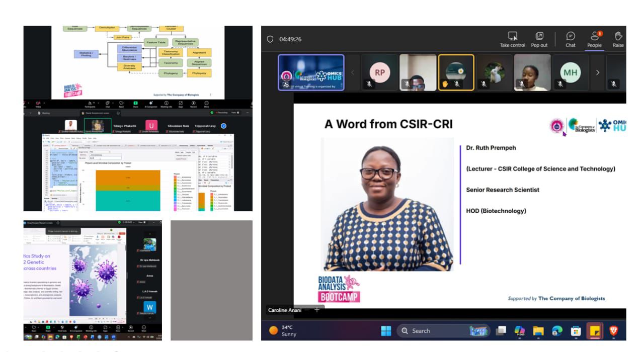Select the RP participant tile
The height and width of the screenshot is (352, 644).
[380, 72]
